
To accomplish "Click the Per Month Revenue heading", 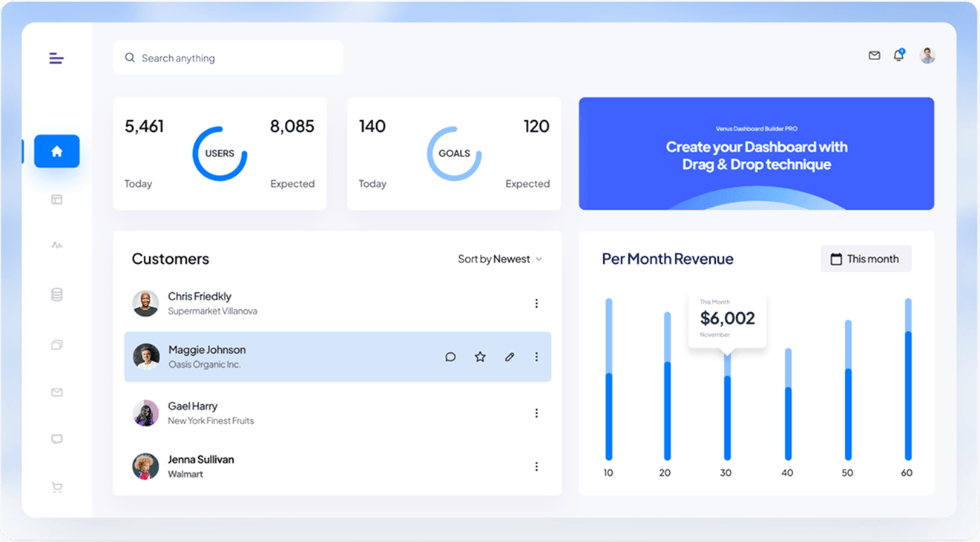I will (x=668, y=259).
